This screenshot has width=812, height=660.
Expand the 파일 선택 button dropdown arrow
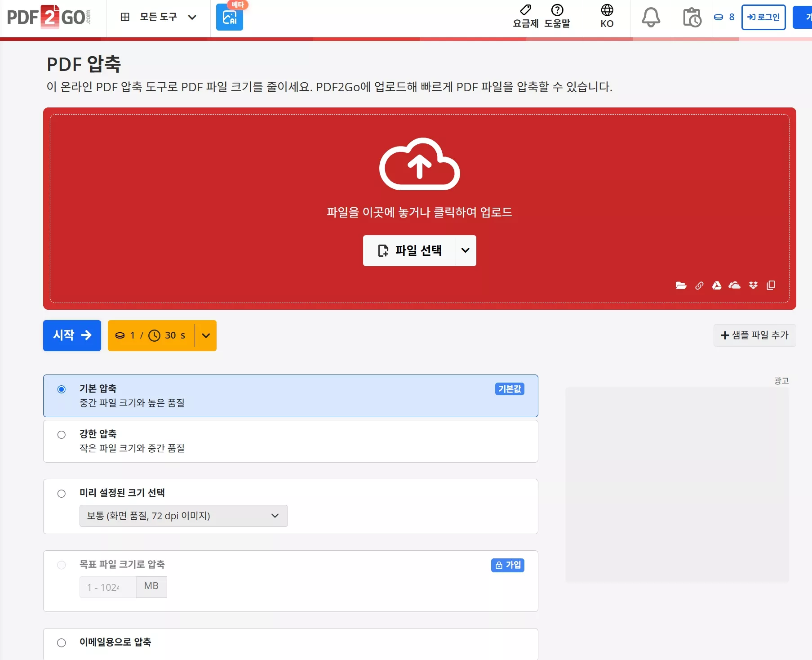[x=466, y=250]
